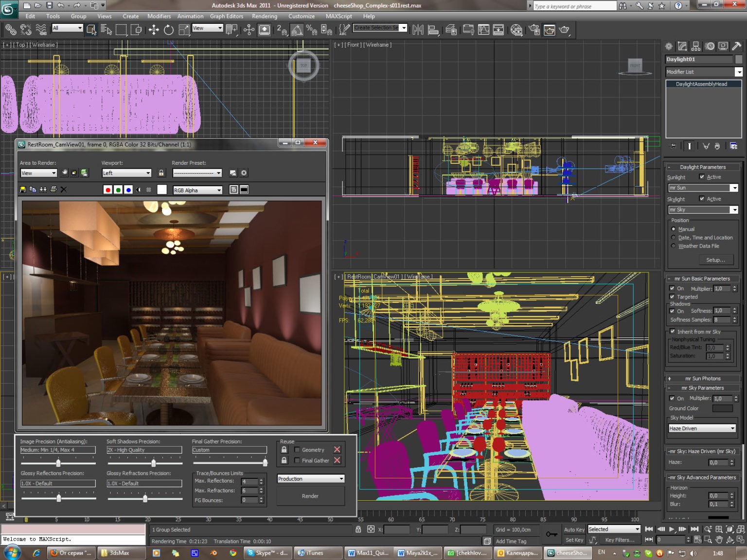747x560 pixels.
Task: Enable the red channel in render window
Action: pyautogui.click(x=108, y=190)
